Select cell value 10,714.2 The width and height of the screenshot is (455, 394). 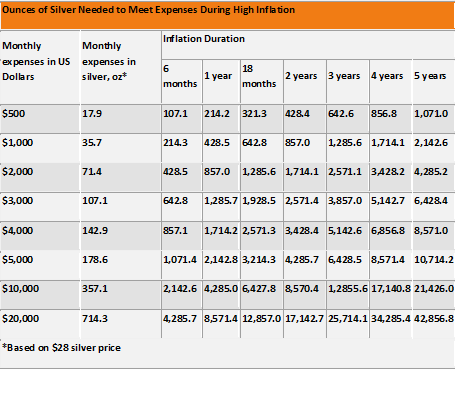click(x=434, y=260)
